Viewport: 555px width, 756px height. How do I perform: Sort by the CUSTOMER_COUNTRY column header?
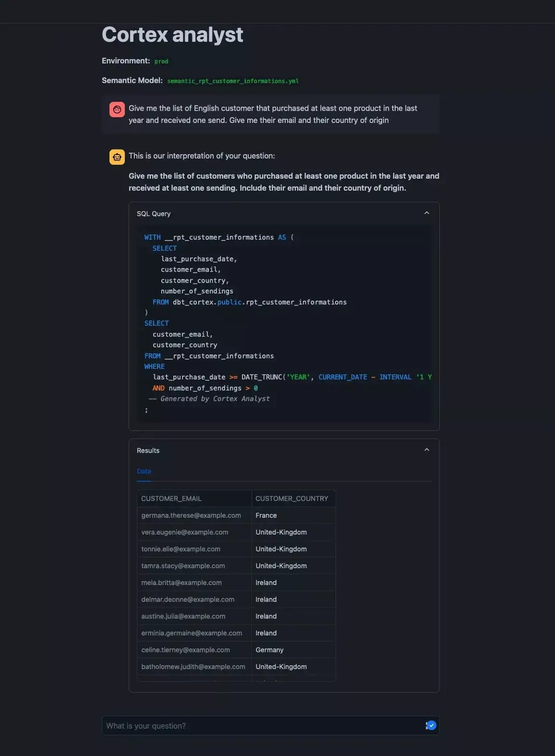click(x=293, y=499)
